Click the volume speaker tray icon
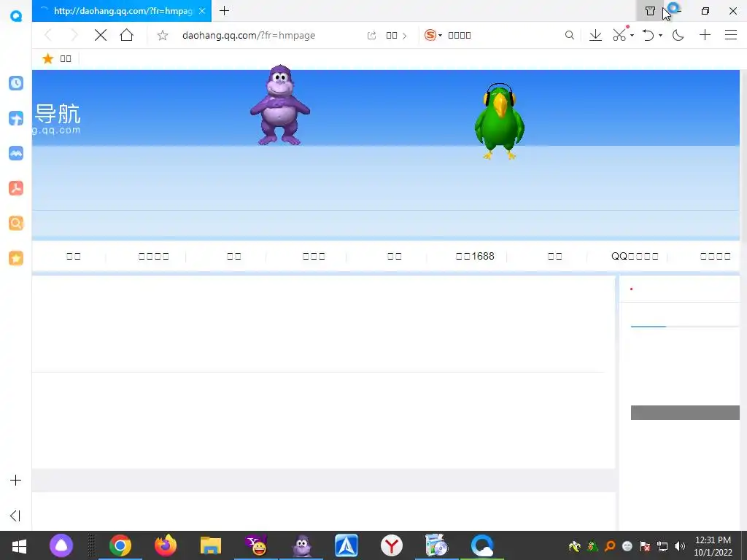The height and width of the screenshot is (560, 747). tap(680, 546)
